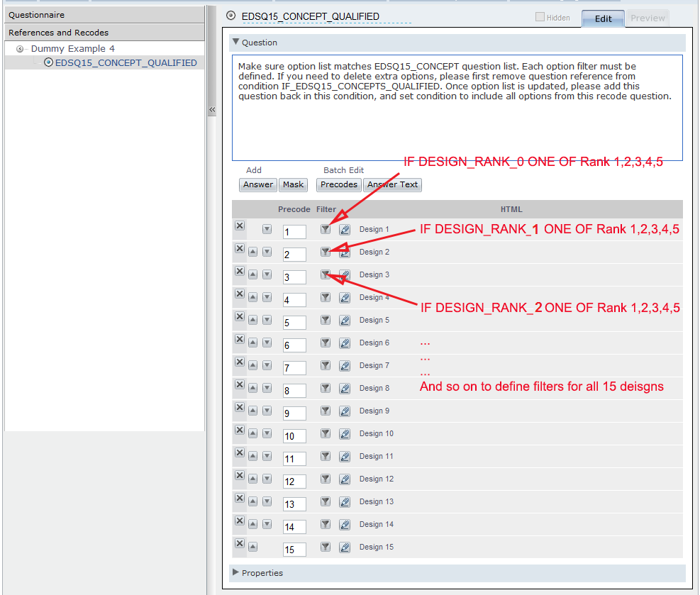Delete the Design 6 answer row
This screenshot has height=595, width=700.
coord(240,339)
